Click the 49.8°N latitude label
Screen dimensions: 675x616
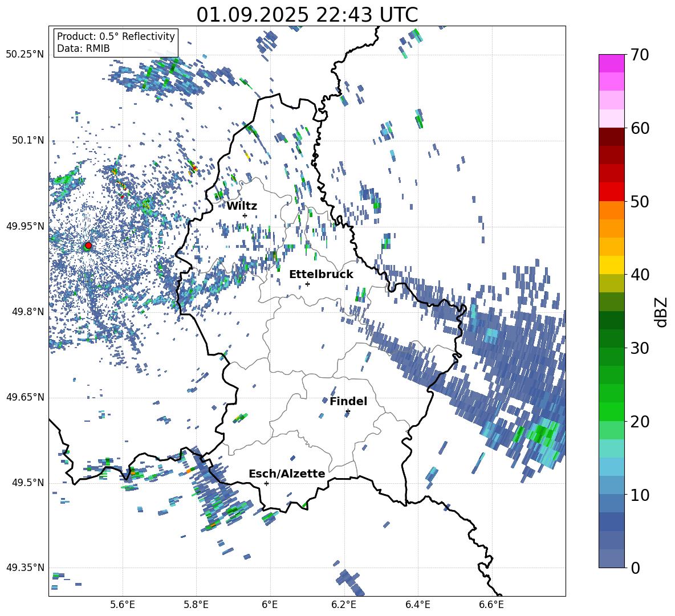coord(27,311)
